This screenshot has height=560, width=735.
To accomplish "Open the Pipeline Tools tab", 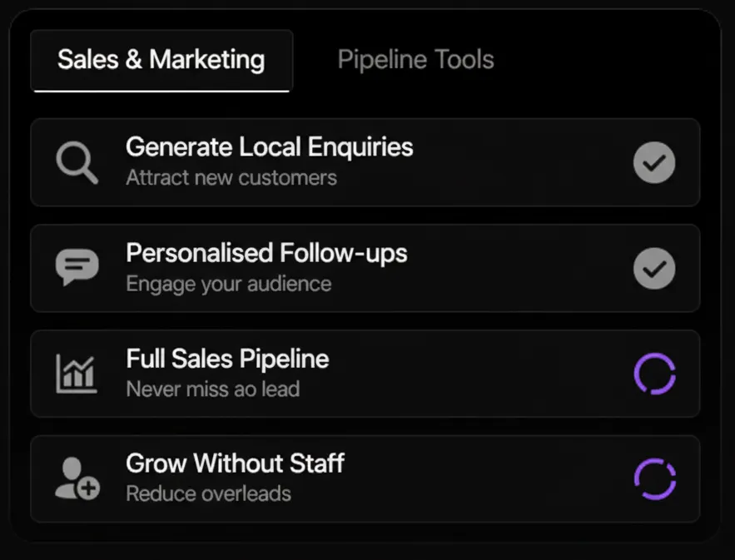I will pyautogui.click(x=415, y=60).
